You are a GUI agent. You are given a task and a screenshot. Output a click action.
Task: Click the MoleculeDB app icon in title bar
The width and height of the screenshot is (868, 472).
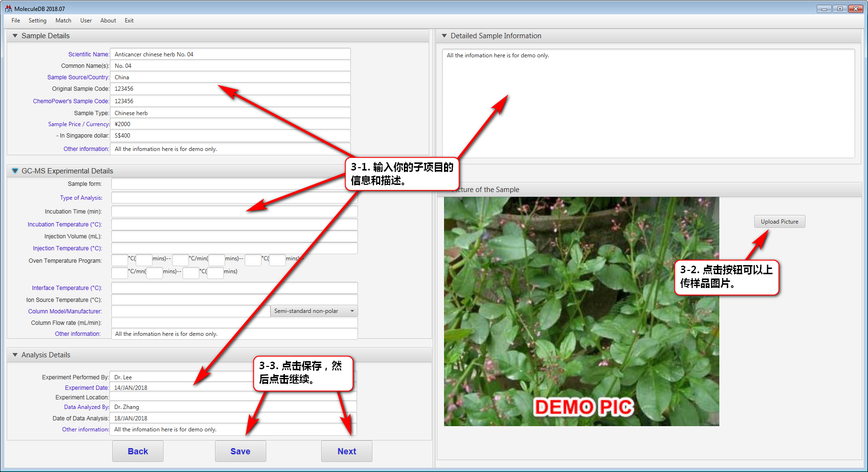pyautogui.click(x=8, y=9)
